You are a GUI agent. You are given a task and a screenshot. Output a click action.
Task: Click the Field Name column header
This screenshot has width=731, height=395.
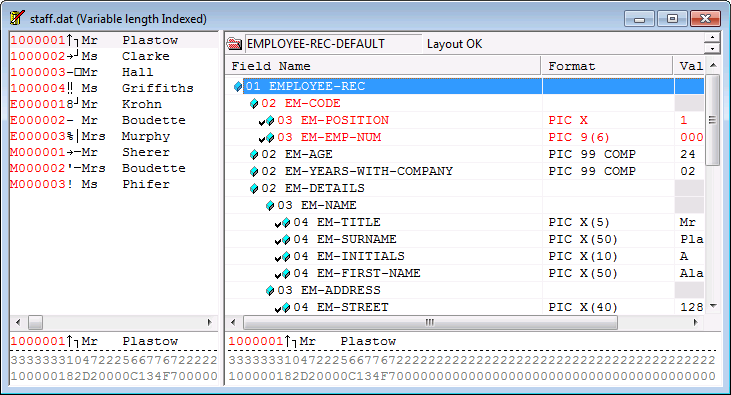tap(383, 66)
